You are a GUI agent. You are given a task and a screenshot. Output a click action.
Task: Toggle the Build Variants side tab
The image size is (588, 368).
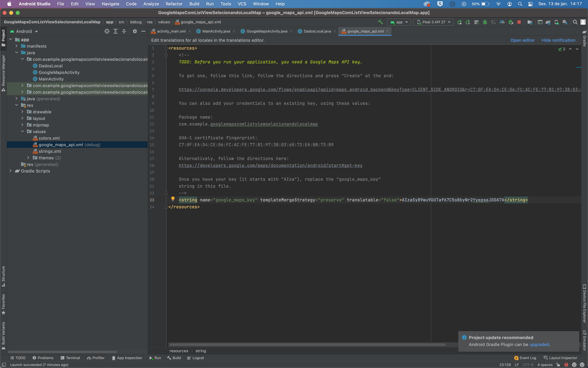[3, 335]
